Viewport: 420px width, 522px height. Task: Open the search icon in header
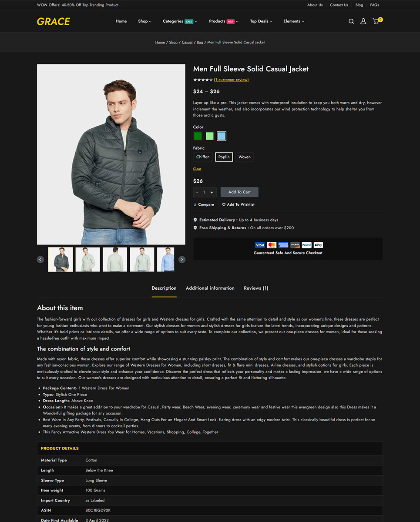coord(351,21)
